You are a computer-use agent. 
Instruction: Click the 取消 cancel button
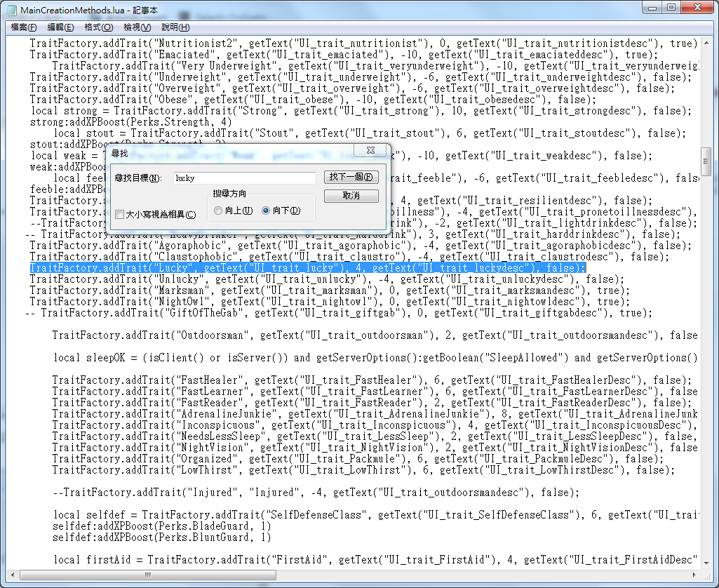351,196
